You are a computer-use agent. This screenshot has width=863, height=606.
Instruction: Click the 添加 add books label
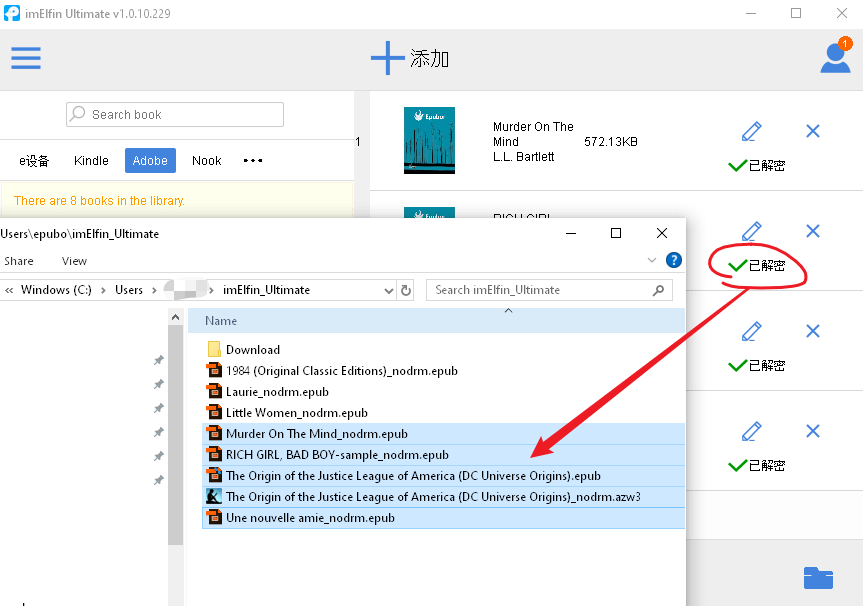[x=429, y=58]
